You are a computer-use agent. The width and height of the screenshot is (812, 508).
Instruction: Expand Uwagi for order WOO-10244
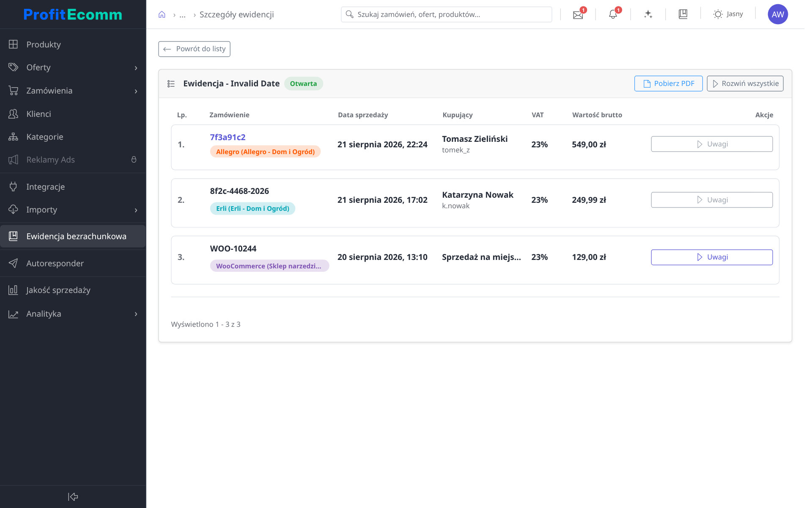click(712, 257)
